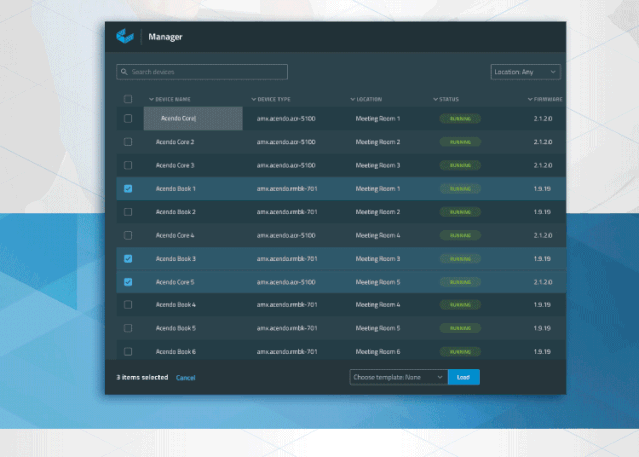Click the Device Name sort arrow
Image resolution: width=639 pixels, height=457 pixels.
(152, 99)
